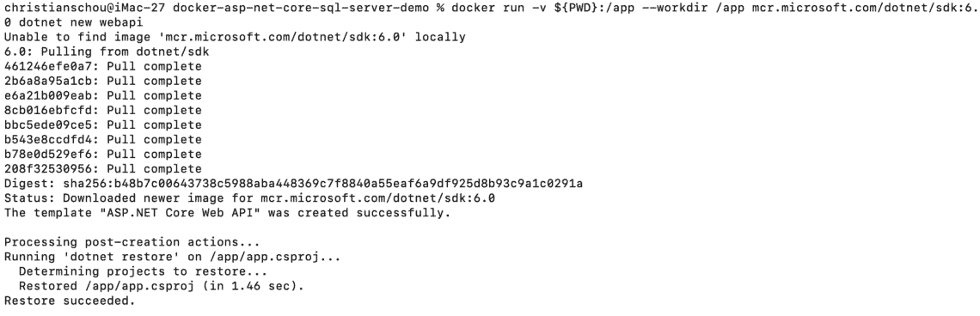This screenshot has height=316, width=980.
Task: Click 'Processing post-creation actions...' line
Action: (132, 242)
